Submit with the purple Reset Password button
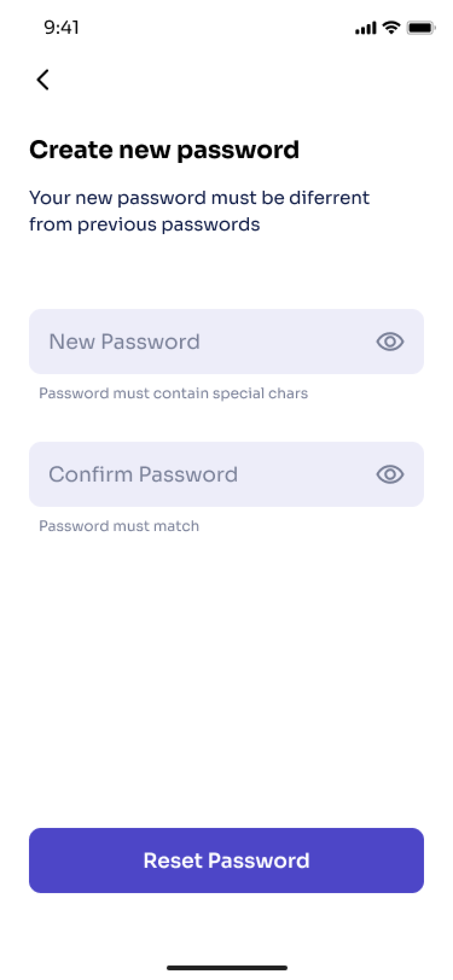The image size is (453, 980). pos(226,860)
